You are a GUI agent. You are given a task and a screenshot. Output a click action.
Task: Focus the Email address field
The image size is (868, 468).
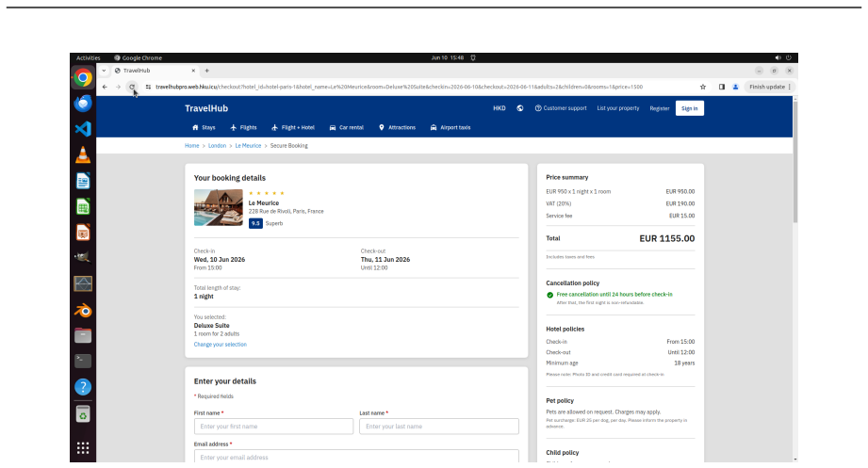click(356, 457)
